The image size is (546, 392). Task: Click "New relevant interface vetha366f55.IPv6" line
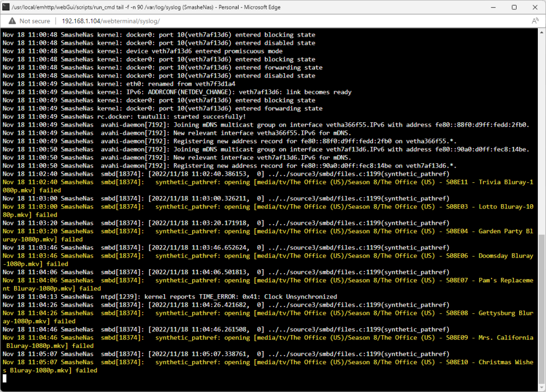[x=177, y=133]
